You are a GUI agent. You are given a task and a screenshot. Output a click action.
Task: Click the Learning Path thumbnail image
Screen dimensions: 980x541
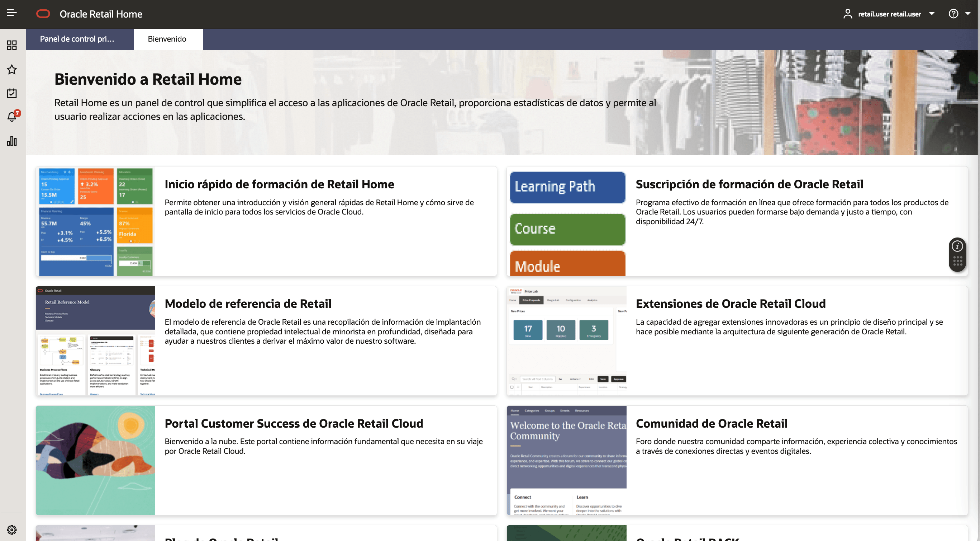(x=567, y=187)
